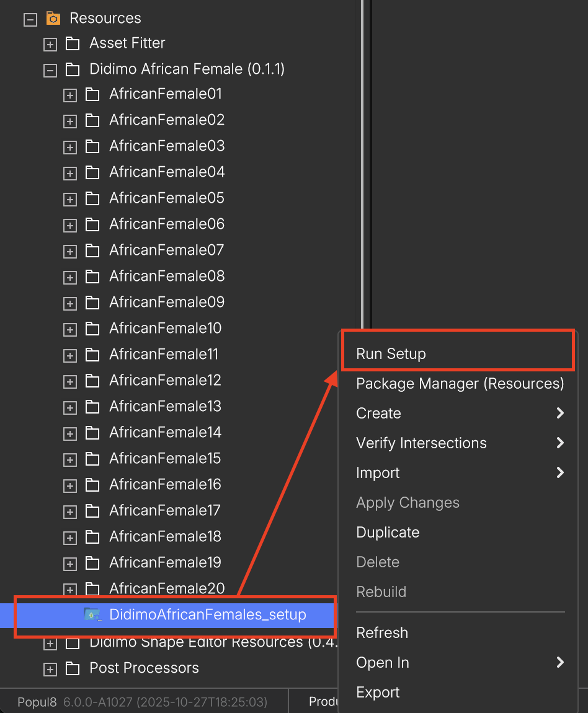Expand the AfricanFemale15 node

69,459
